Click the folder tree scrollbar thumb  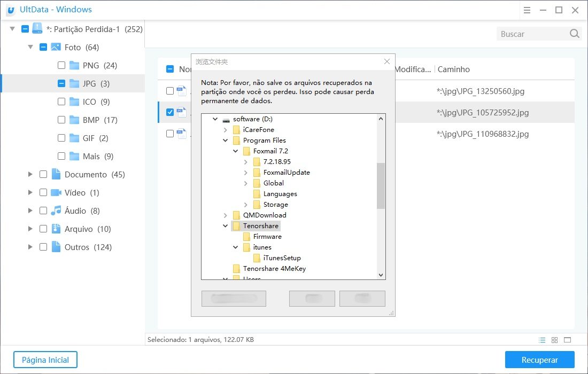point(381,185)
